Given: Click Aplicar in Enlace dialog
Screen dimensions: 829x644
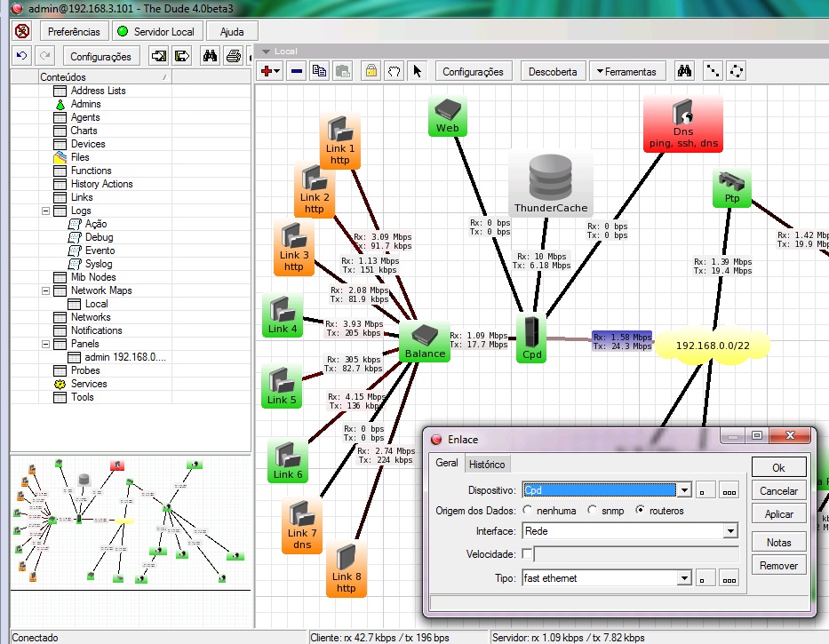Looking at the screenshot, I should click(x=778, y=514).
